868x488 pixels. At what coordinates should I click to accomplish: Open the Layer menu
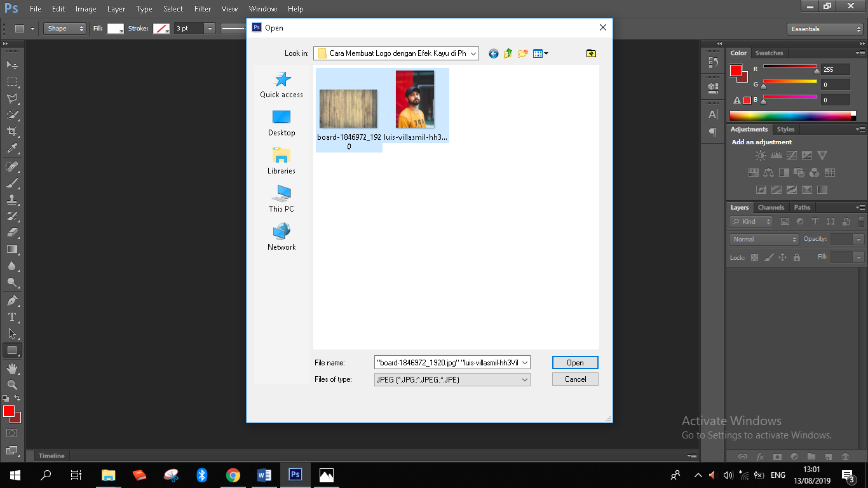(x=116, y=9)
